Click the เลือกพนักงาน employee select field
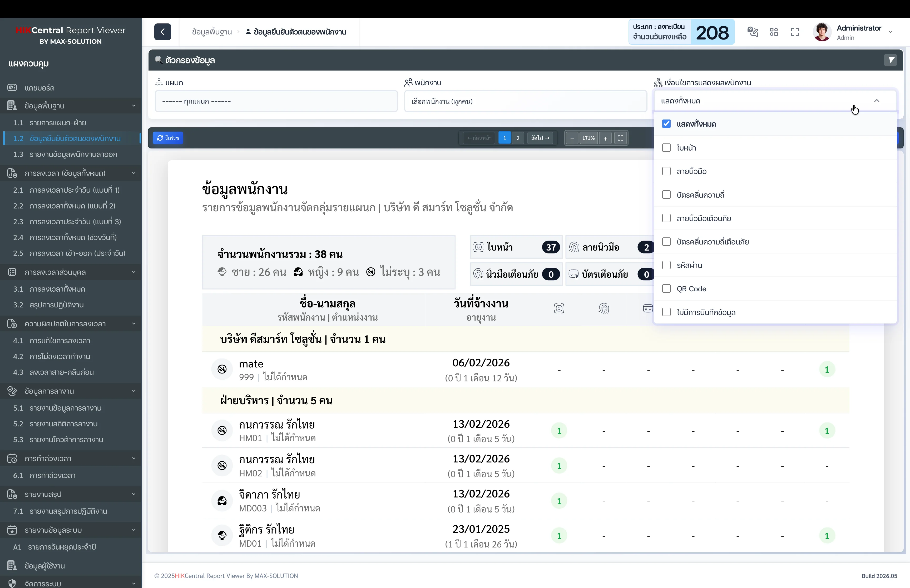This screenshot has height=588, width=910. [x=525, y=101]
